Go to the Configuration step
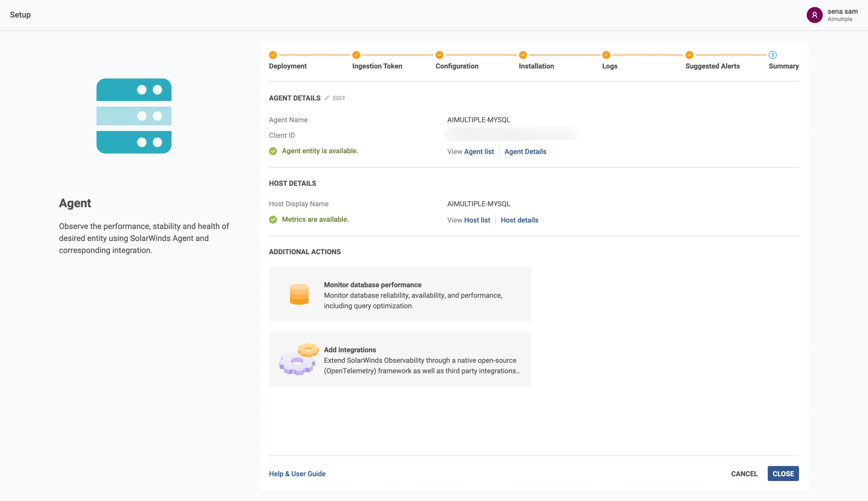This screenshot has width=868, height=501. point(457,66)
